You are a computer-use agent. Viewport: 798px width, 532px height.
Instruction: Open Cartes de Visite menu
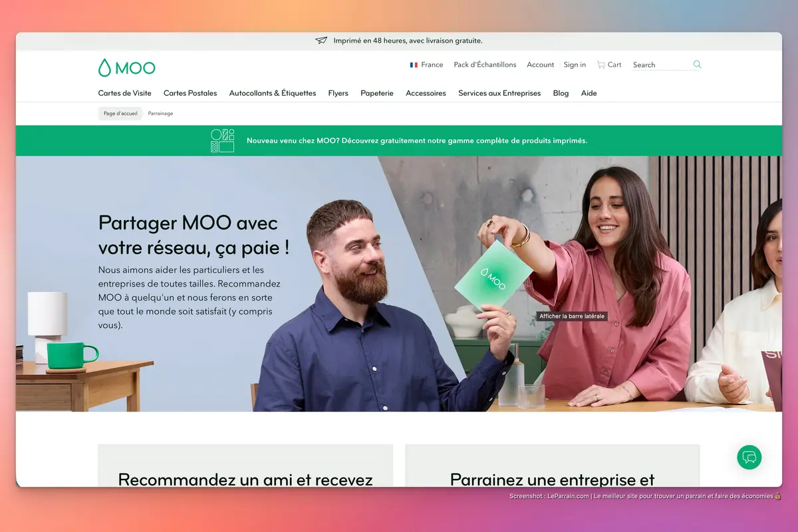click(x=125, y=93)
